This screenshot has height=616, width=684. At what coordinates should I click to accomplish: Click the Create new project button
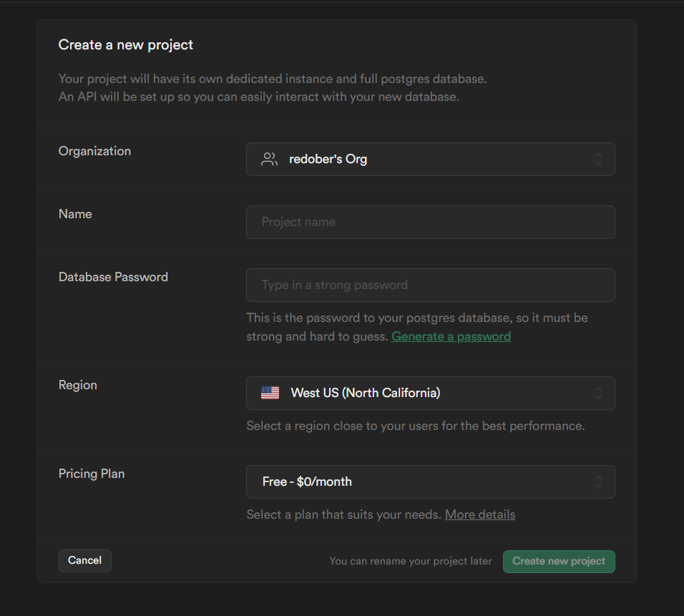pos(558,561)
